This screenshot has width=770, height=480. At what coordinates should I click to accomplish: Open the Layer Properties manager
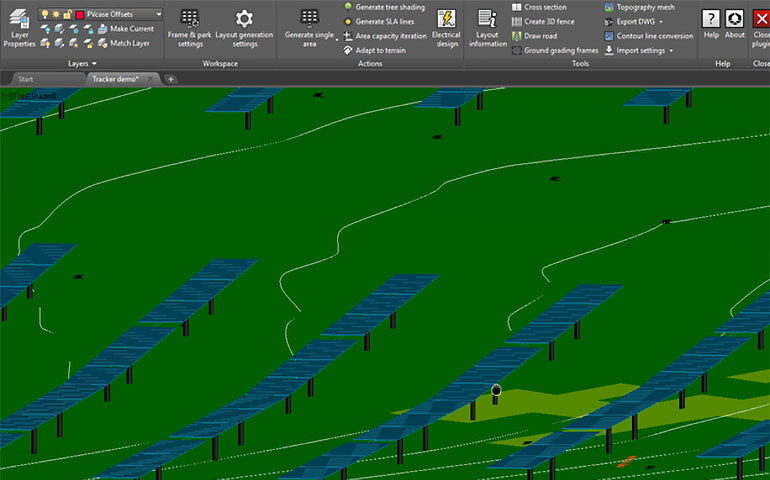[19, 28]
